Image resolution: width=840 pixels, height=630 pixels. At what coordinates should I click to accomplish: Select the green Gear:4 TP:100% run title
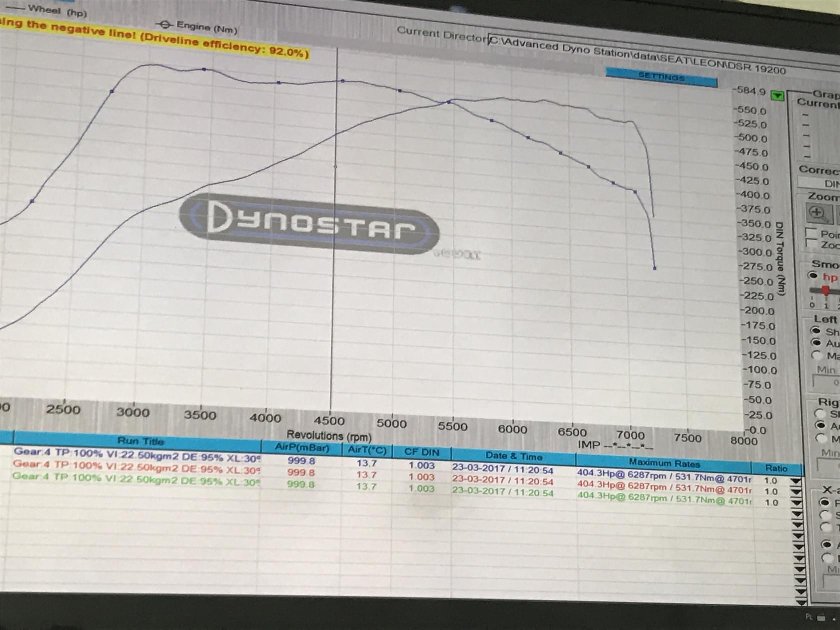[136, 479]
